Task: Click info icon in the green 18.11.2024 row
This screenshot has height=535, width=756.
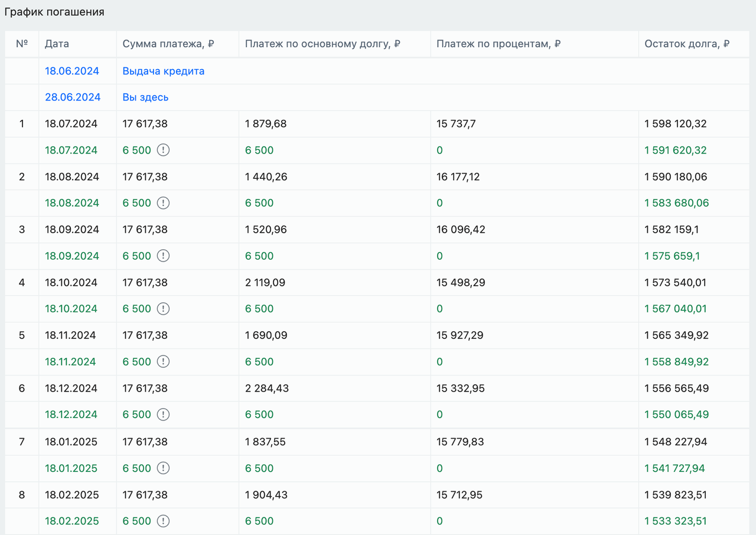Action: pos(164,361)
